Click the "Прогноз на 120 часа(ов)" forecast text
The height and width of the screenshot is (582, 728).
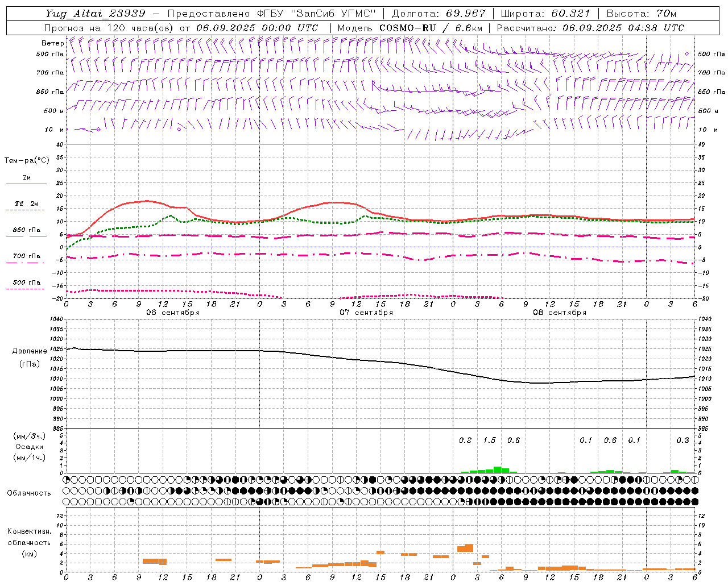pyautogui.click(x=109, y=28)
